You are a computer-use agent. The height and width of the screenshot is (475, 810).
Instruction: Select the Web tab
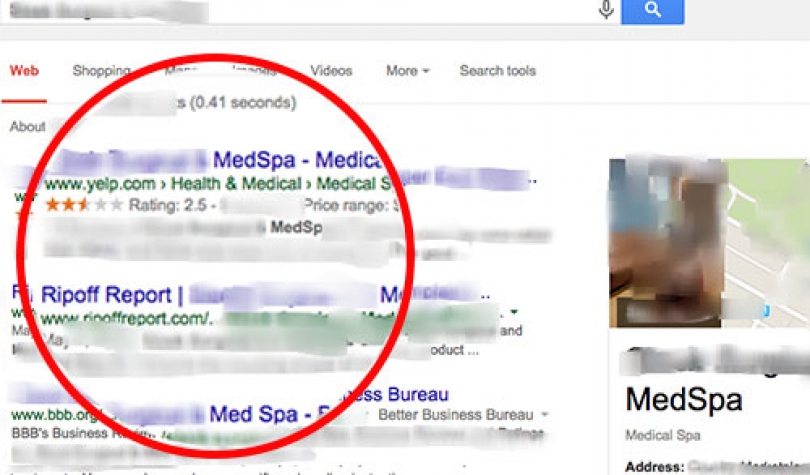click(x=24, y=70)
